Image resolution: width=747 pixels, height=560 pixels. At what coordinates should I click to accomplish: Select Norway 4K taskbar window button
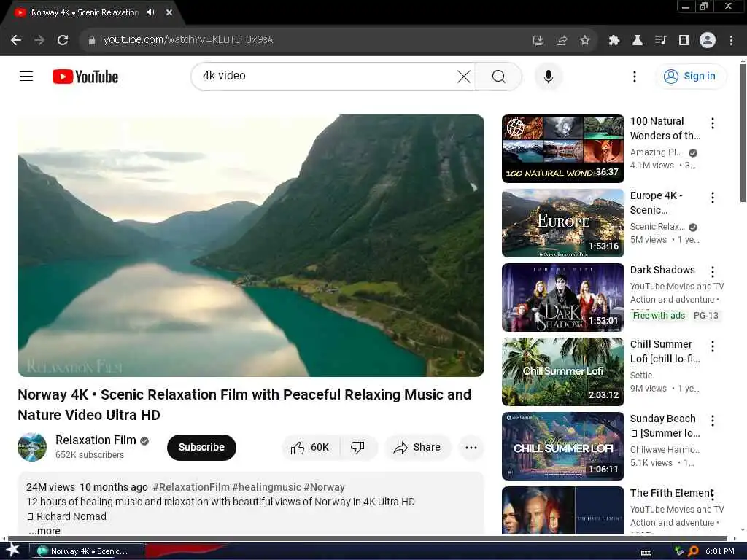point(86,551)
